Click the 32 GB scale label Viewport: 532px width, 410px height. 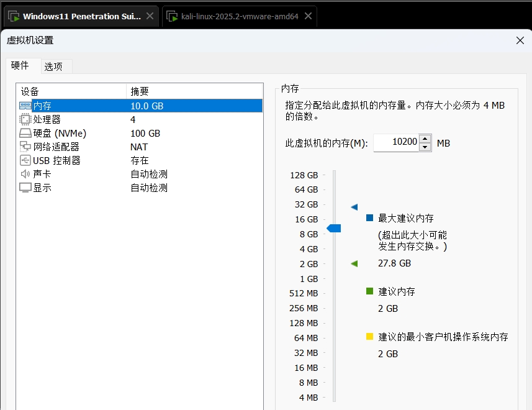click(306, 204)
